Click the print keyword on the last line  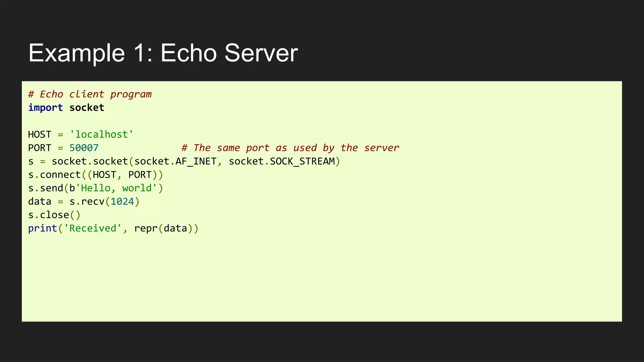coord(43,228)
